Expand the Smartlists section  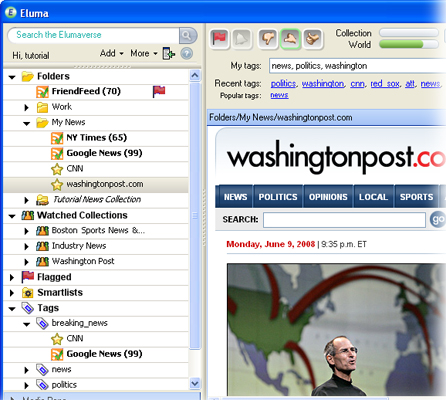coord(12,293)
